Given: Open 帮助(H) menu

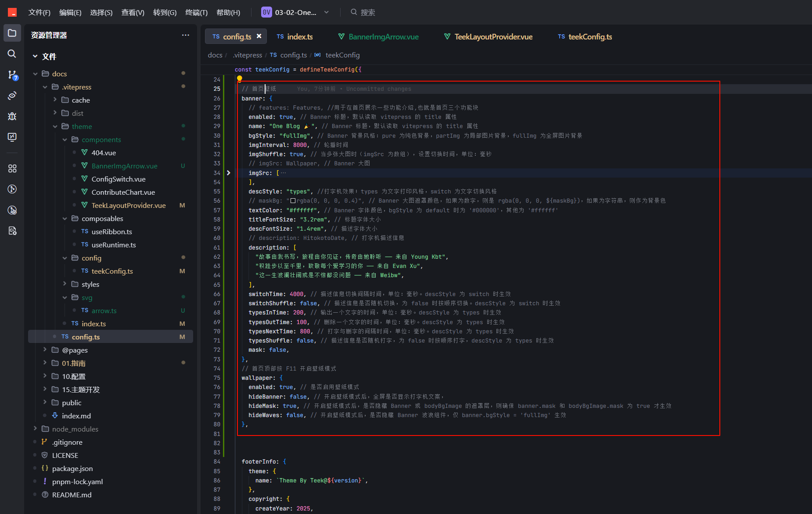Looking at the screenshot, I should tap(228, 12).
